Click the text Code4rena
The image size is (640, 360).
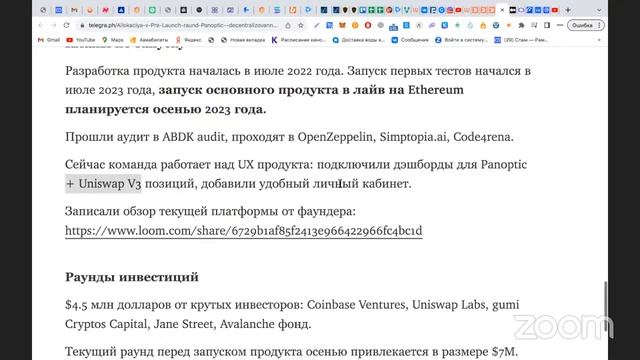coord(483,137)
